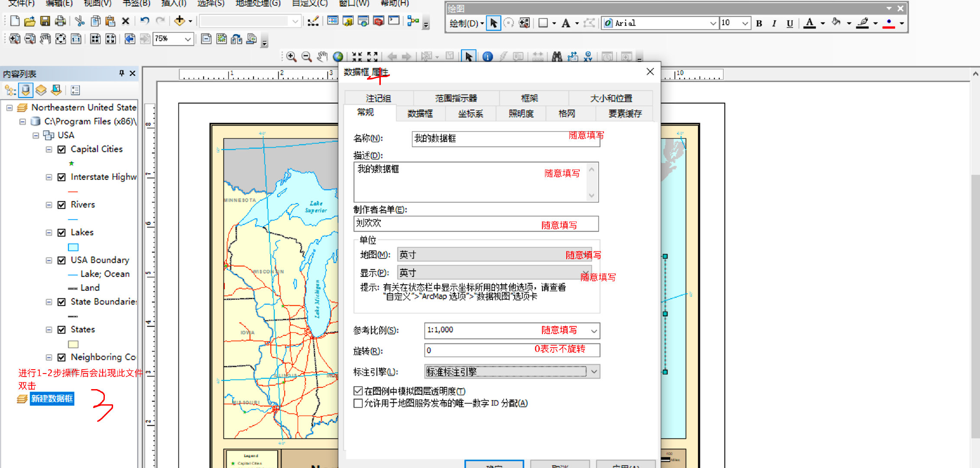
Task: Uncheck the Rivers layer visibility box
Action: point(62,205)
